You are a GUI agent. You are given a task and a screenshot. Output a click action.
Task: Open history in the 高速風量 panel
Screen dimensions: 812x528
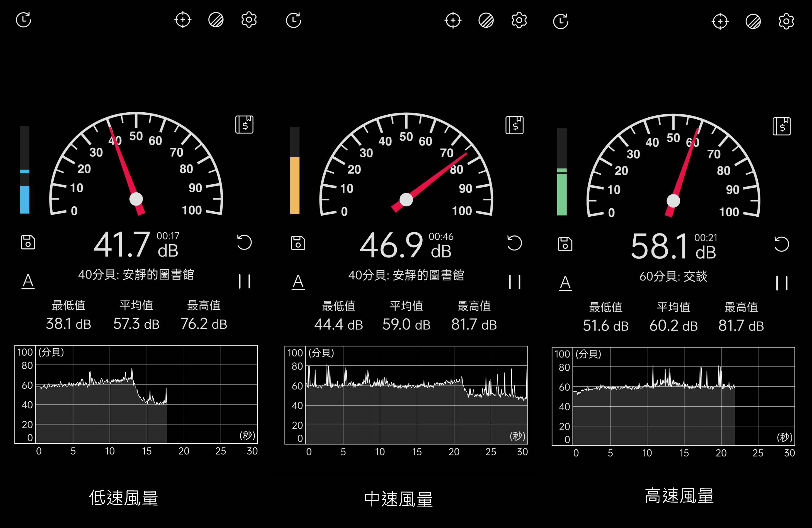(560, 22)
